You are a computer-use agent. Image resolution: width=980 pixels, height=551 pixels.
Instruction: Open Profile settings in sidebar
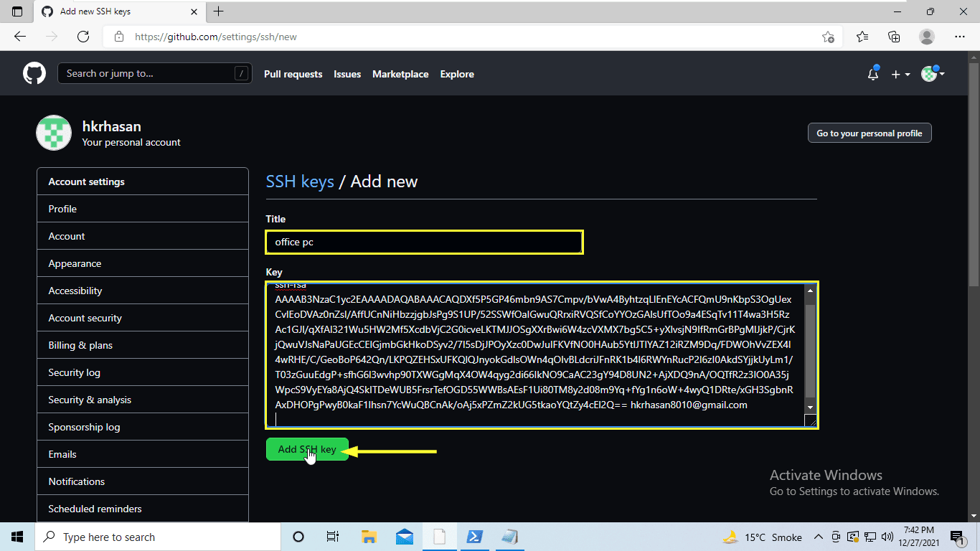(x=143, y=209)
